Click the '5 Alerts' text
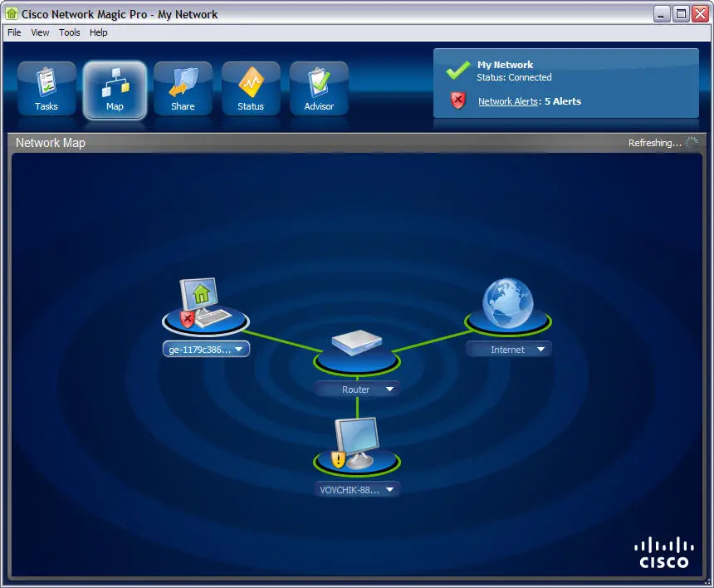The width and height of the screenshot is (714, 588). 563,101
